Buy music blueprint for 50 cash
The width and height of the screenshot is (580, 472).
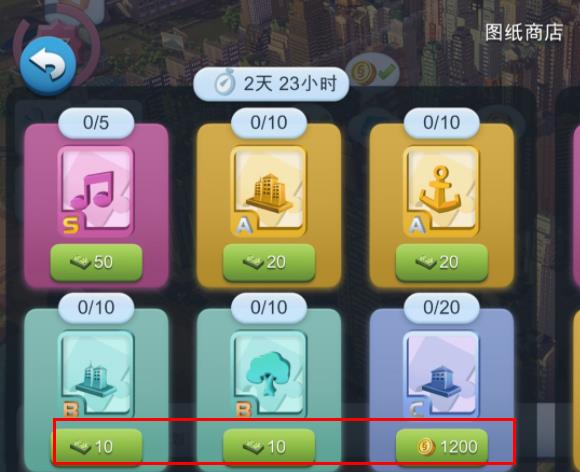coord(96,262)
